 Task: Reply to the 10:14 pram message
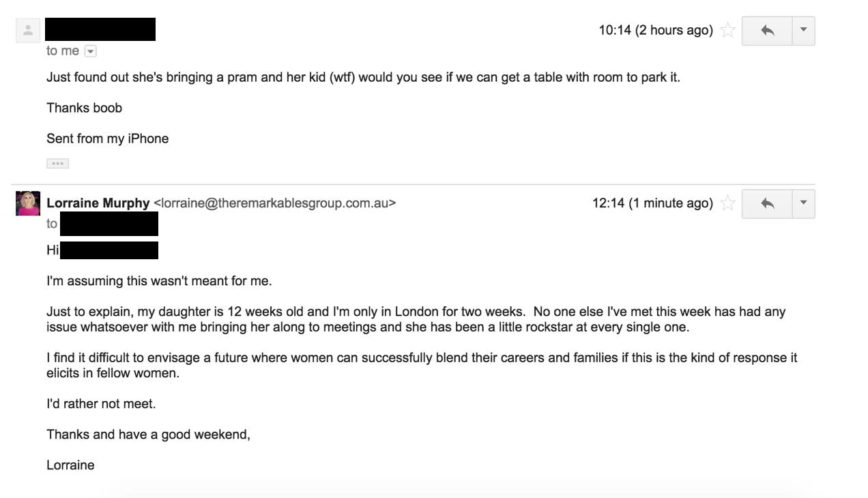pyautogui.click(x=767, y=31)
